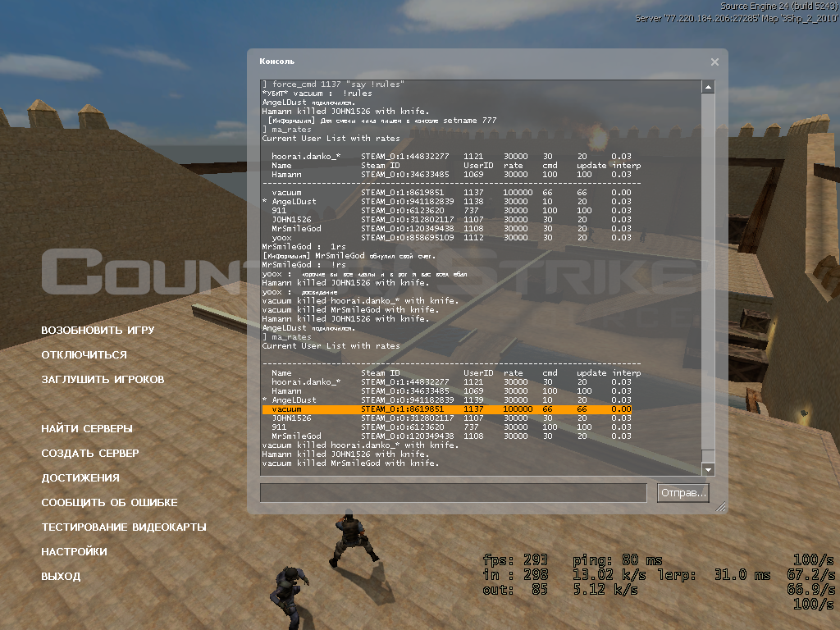Image resolution: width=840 pixels, height=630 pixels.
Task: Click the 'vacuum killed hoorai.danko_* with knife.' bottom line
Action: point(360,445)
